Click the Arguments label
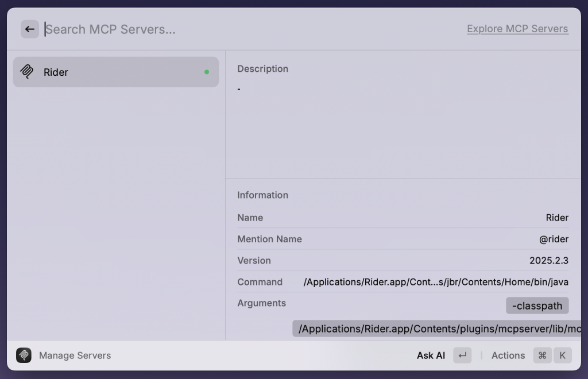 point(261,303)
